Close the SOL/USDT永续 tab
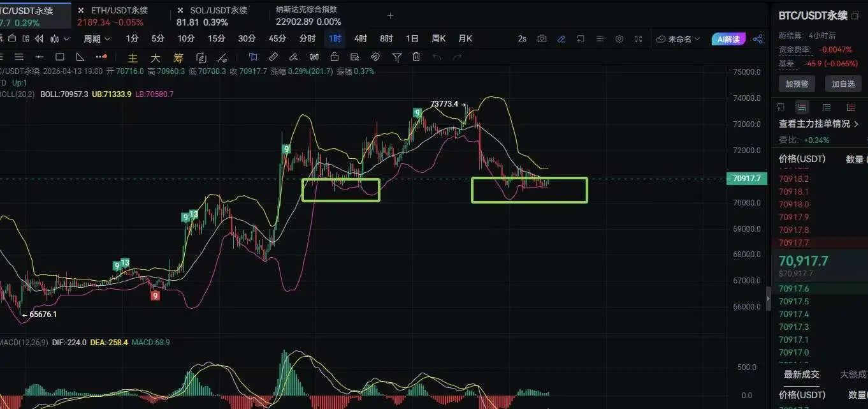This screenshot has height=409, width=868. coord(180,10)
